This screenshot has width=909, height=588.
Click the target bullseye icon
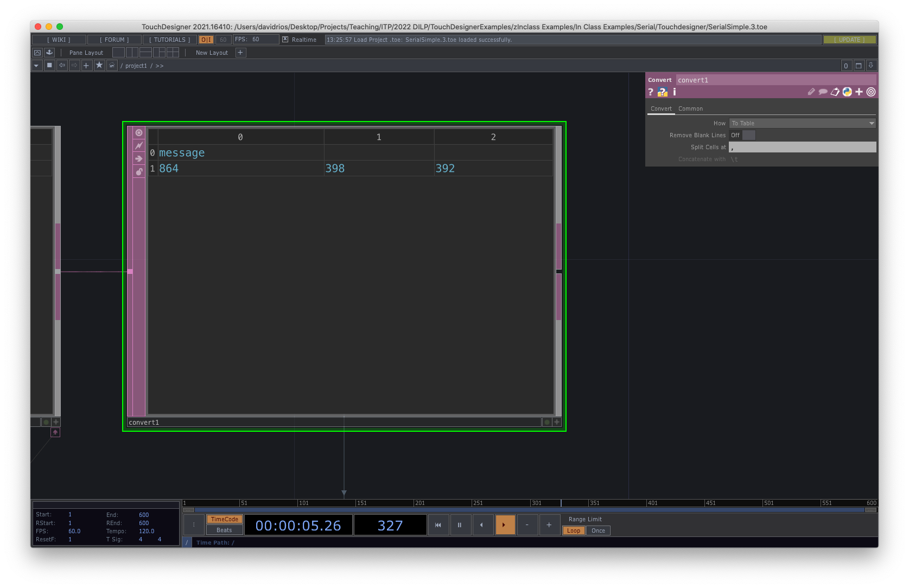tap(871, 92)
